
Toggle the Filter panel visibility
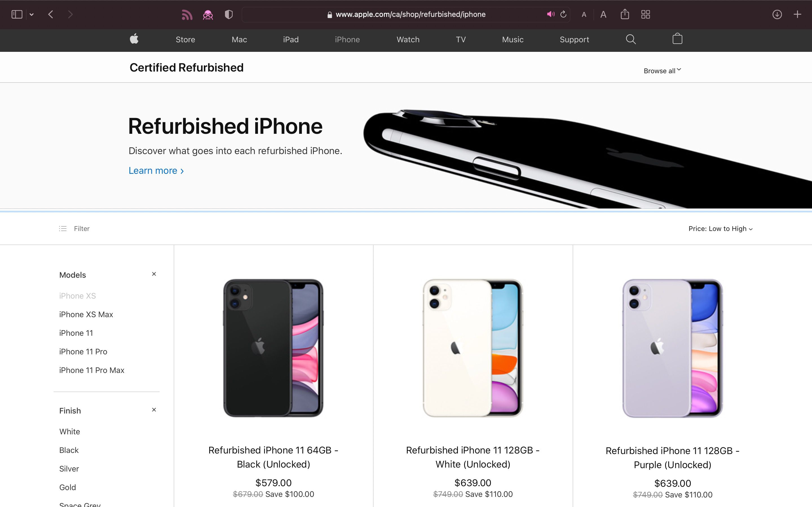coord(74,229)
